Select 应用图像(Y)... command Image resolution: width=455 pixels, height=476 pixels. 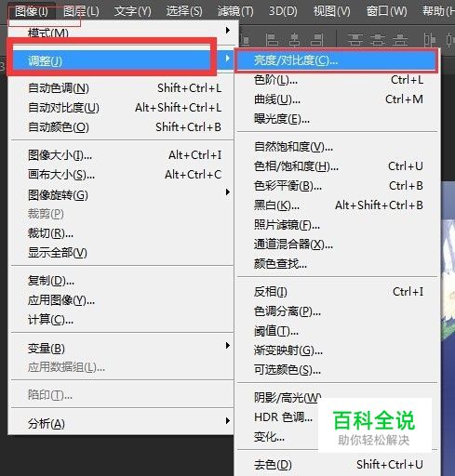[x=122, y=300]
